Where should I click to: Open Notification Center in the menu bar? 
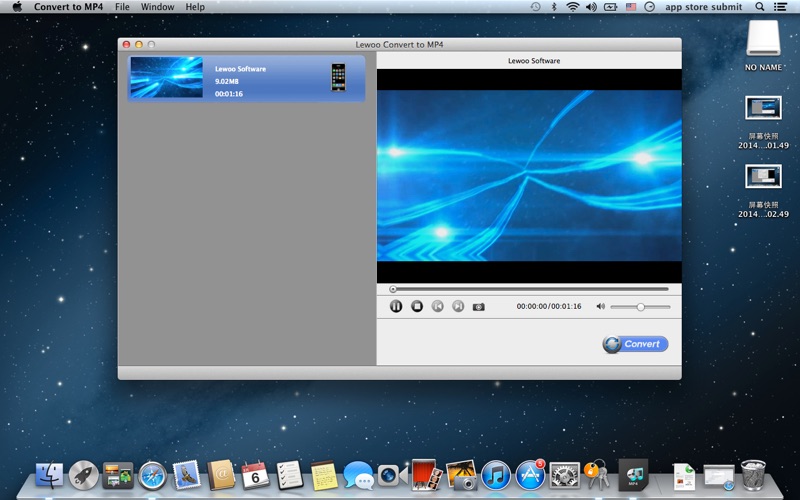780,7
